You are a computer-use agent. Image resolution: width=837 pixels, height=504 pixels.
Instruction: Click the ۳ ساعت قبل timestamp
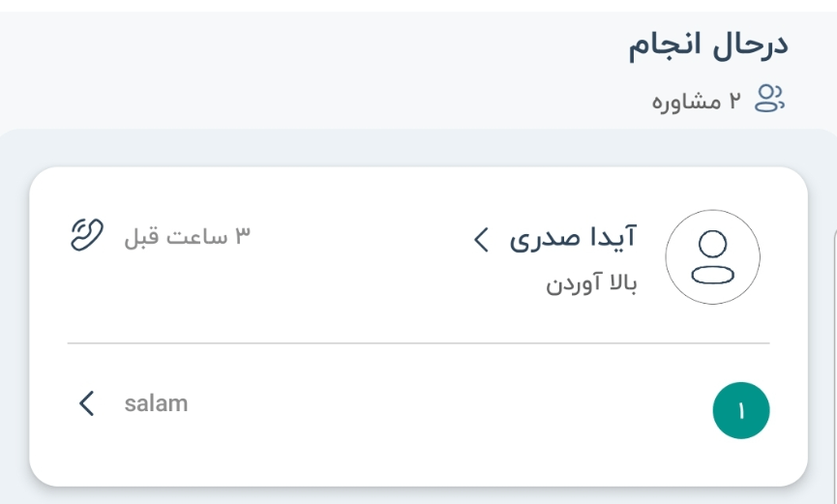click(x=188, y=236)
